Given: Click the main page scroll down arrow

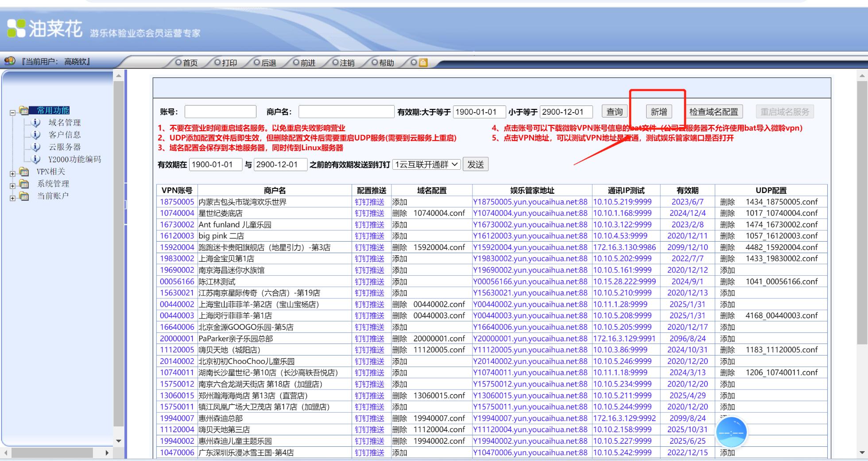Looking at the screenshot, I should pyautogui.click(x=862, y=453).
